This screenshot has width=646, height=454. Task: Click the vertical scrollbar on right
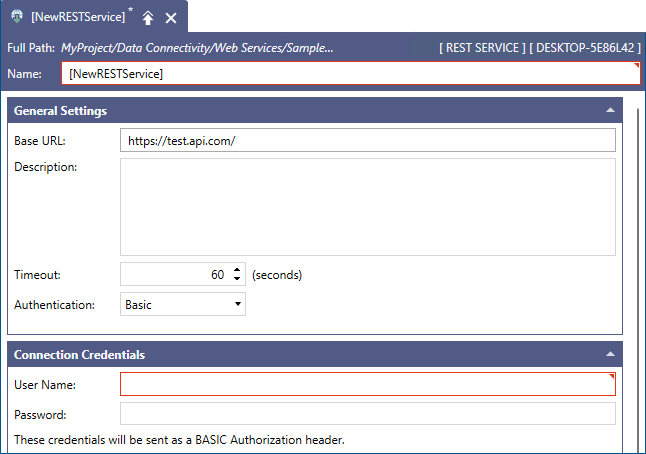click(x=638, y=280)
